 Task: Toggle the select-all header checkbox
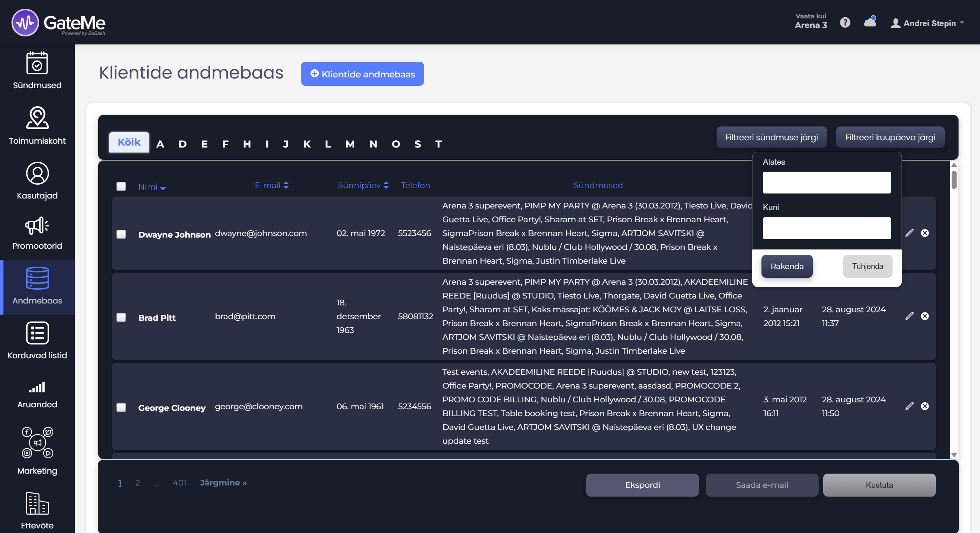121,186
